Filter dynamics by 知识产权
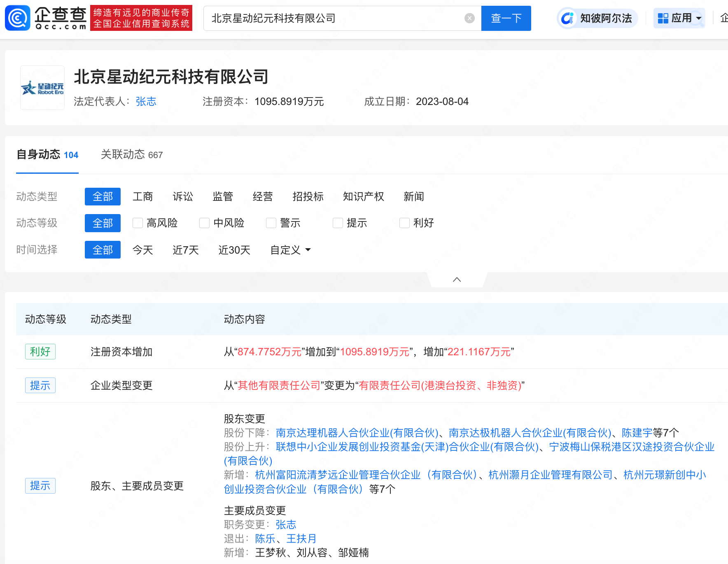Viewport: 728px width, 564px height. 364,196
